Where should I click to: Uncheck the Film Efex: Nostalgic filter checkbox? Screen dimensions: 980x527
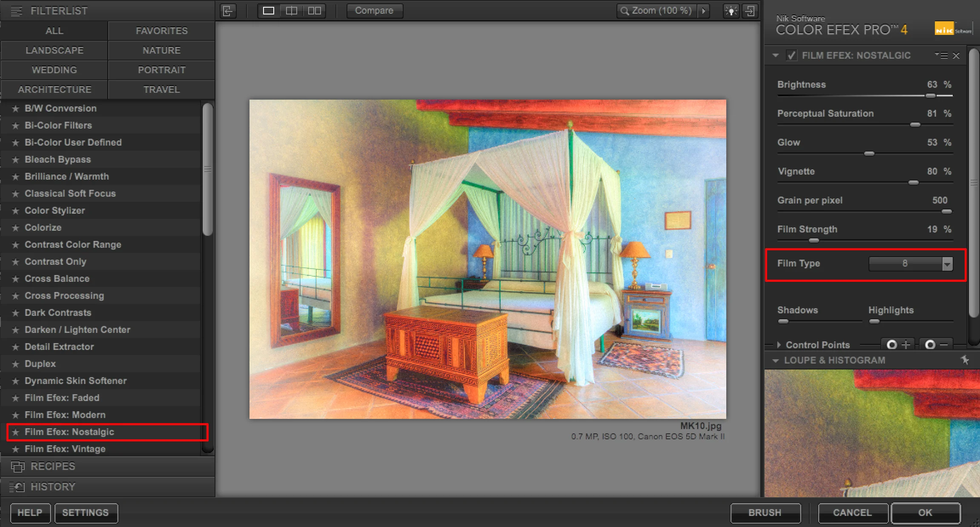coord(791,55)
